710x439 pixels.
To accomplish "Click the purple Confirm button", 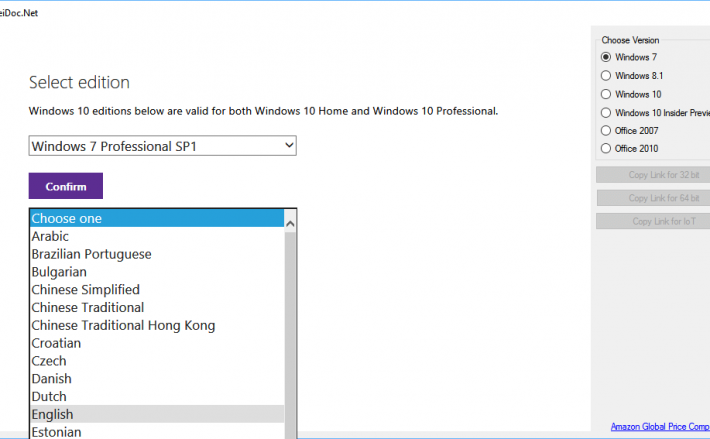I will pyautogui.click(x=66, y=186).
